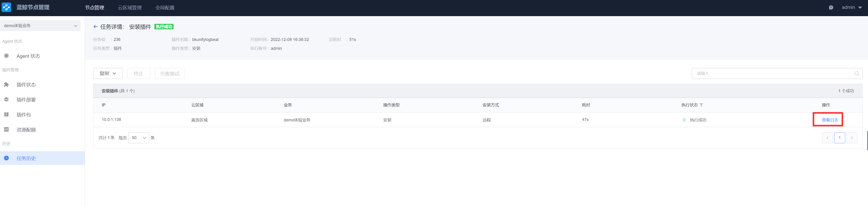Click the BlueKing node management logo

[6, 8]
